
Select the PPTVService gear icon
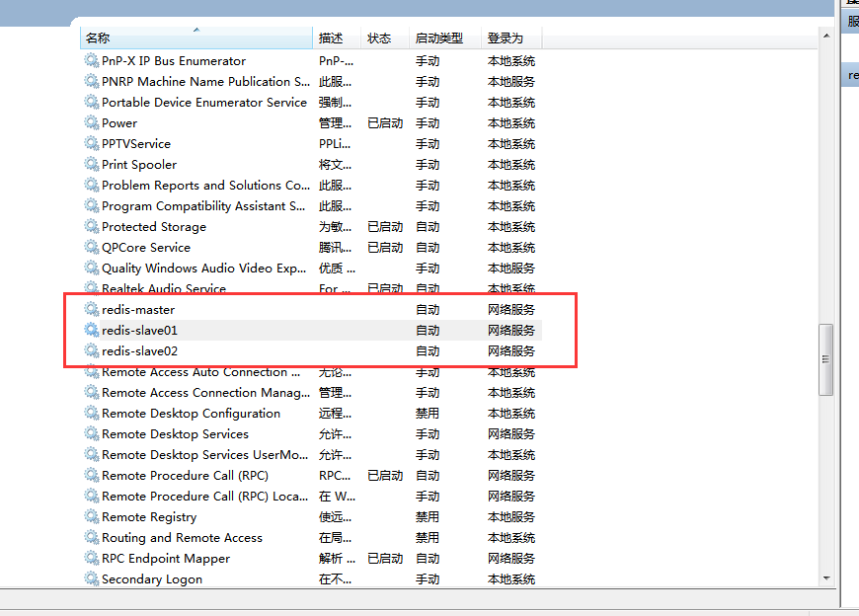point(92,143)
